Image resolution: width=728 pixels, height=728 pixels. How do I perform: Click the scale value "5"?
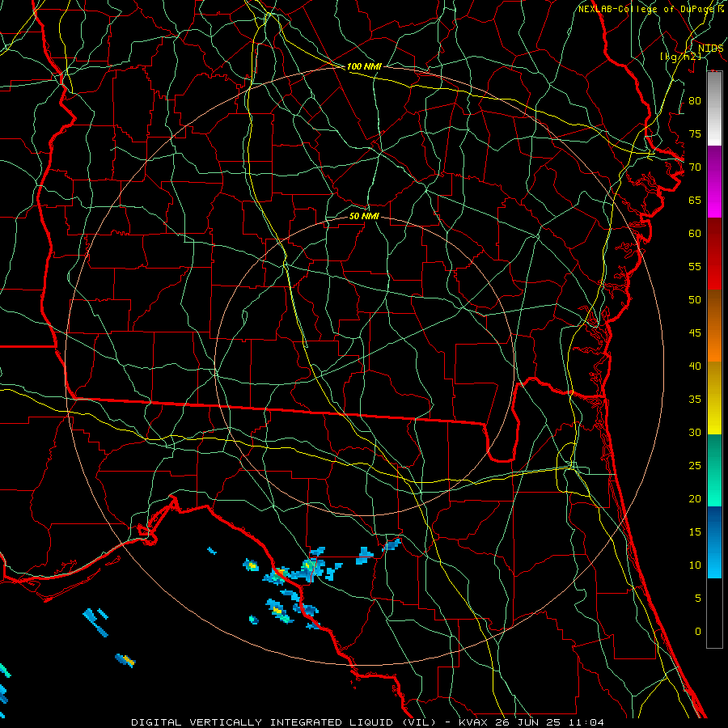pyautogui.click(x=698, y=598)
